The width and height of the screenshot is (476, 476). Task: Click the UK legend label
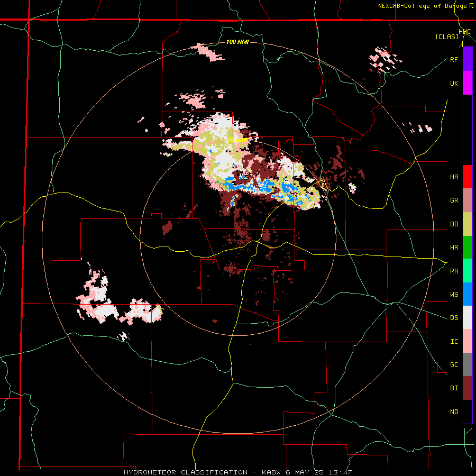[454, 83]
